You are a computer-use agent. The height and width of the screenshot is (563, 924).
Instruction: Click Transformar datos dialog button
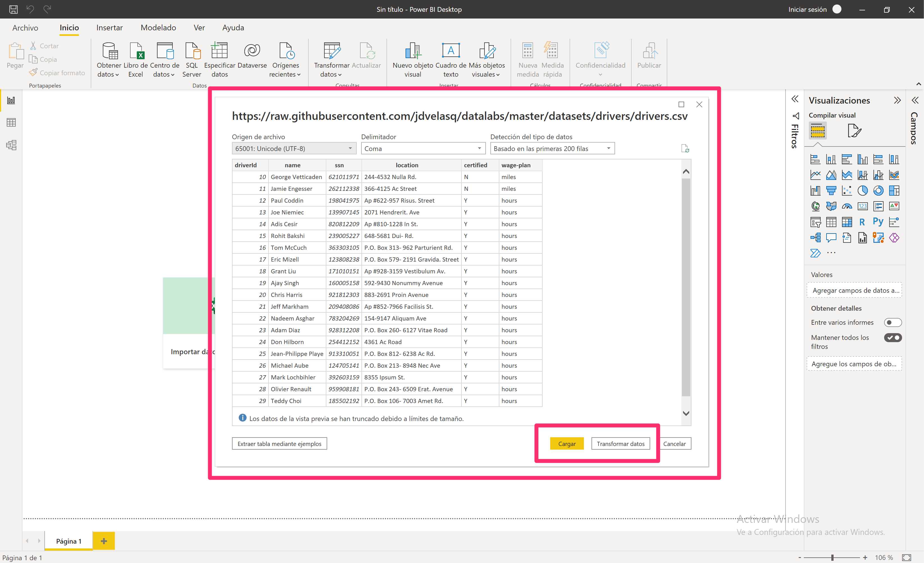[x=621, y=444]
